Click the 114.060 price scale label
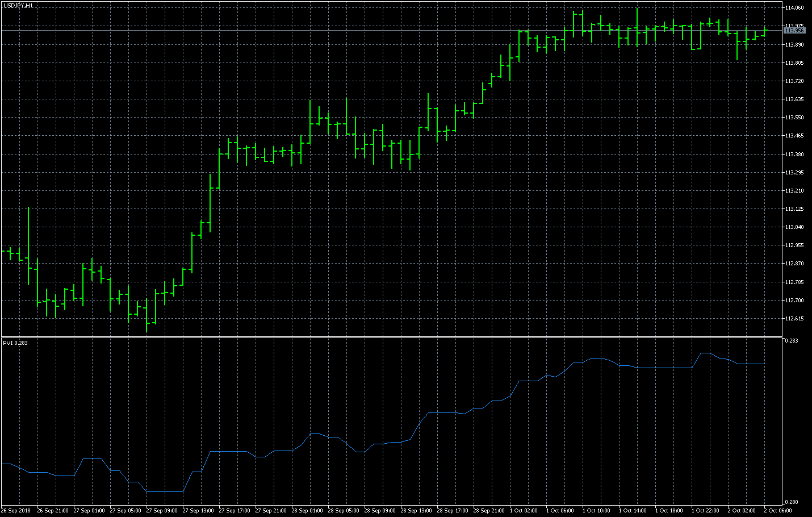The image size is (812, 517). 794,8
